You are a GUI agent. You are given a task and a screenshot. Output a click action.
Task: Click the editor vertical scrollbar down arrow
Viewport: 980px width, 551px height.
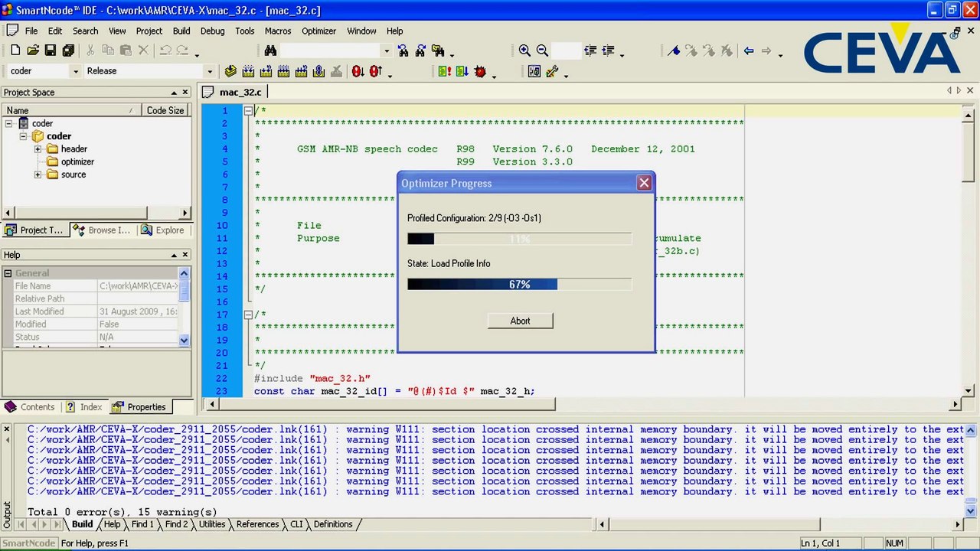click(969, 390)
